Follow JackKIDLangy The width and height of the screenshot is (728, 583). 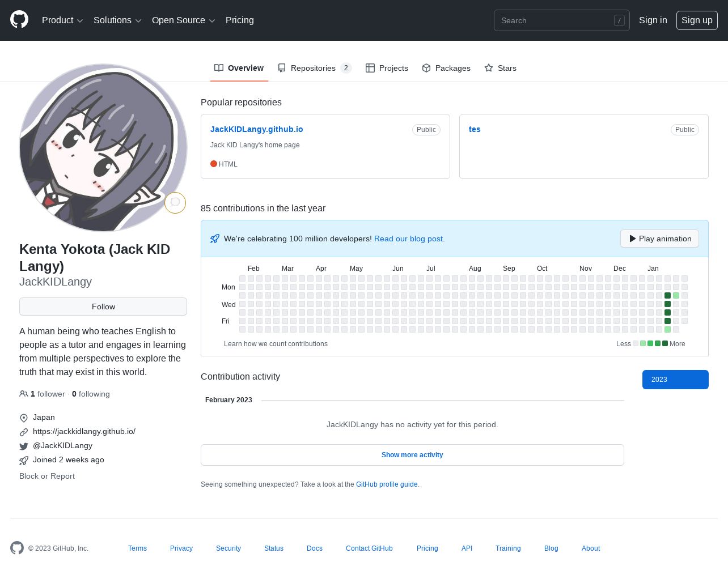(x=103, y=307)
